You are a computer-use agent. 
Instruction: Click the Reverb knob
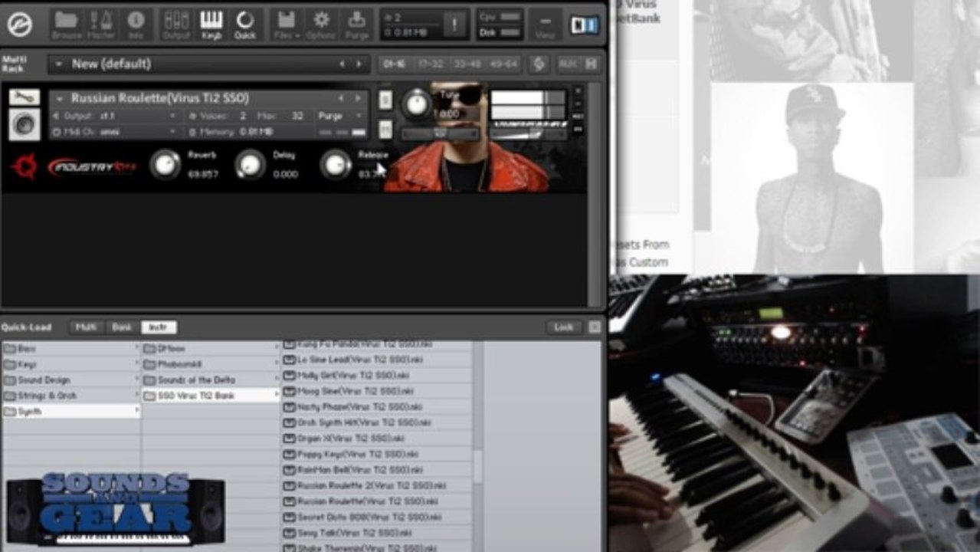165,164
